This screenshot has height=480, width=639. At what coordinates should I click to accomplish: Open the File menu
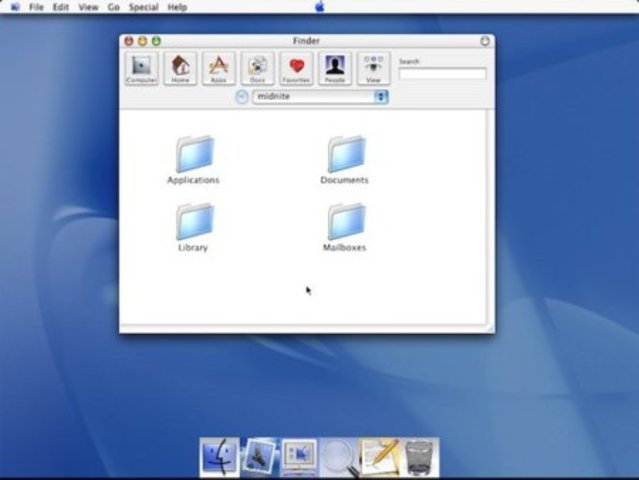click(x=36, y=7)
